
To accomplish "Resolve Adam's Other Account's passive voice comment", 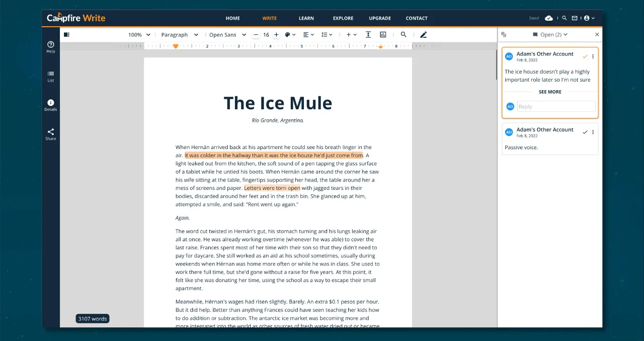I will click(585, 131).
